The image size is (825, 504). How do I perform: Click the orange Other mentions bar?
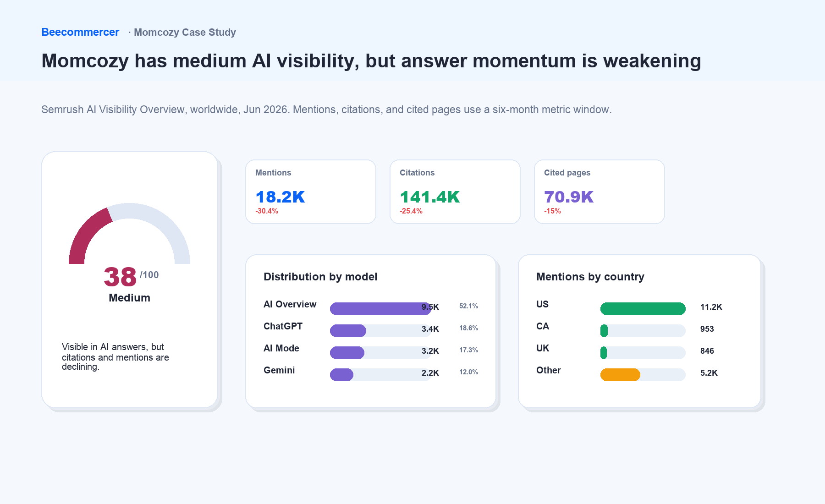point(620,375)
